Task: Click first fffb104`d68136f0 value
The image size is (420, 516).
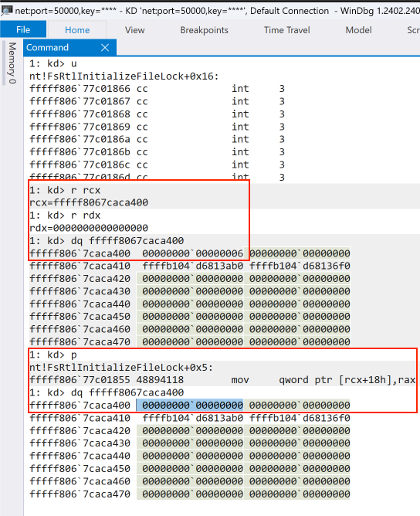Action: (300, 266)
